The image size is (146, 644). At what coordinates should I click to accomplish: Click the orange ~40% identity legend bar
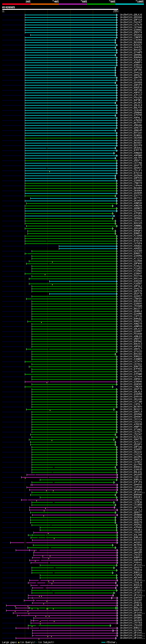[x=45, y=4]
